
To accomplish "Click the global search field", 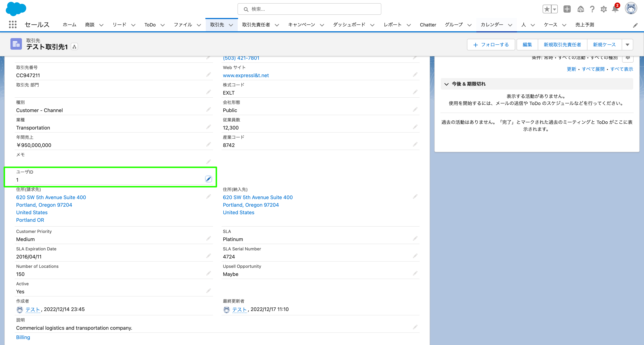I will [309, 9].
